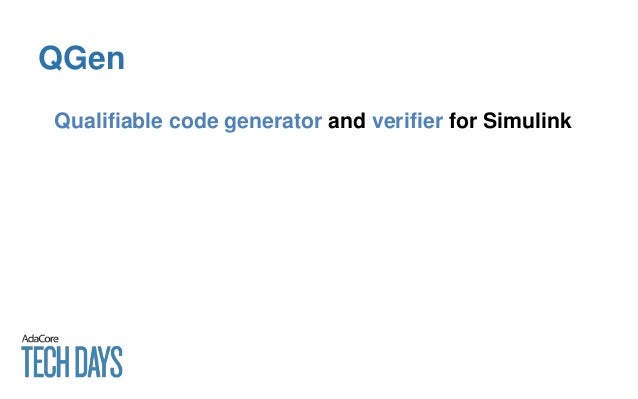Select the word Simulink
This screenshot has width=638, height=399.
click(x=527, y=121)
